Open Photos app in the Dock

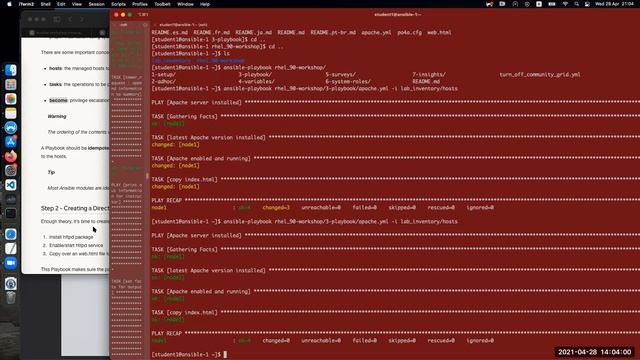coord(11,99)
